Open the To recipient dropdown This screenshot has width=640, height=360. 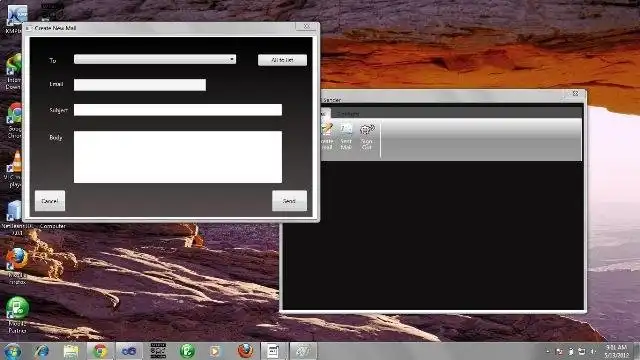155,59
